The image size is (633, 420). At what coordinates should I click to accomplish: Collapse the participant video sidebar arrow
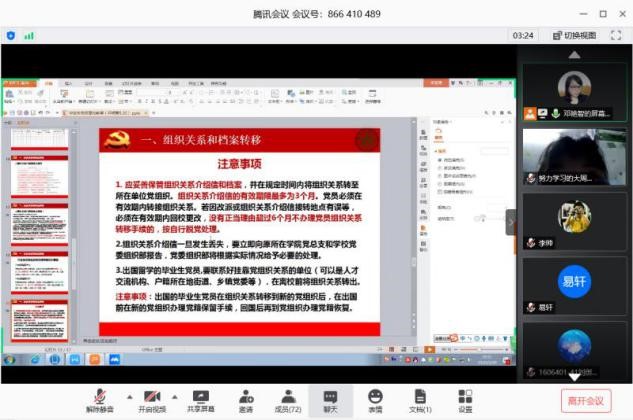511,222
